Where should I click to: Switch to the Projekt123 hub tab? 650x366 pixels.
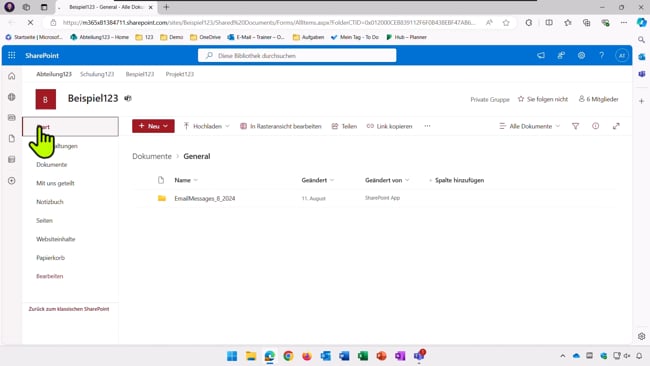tap(179, 74)
